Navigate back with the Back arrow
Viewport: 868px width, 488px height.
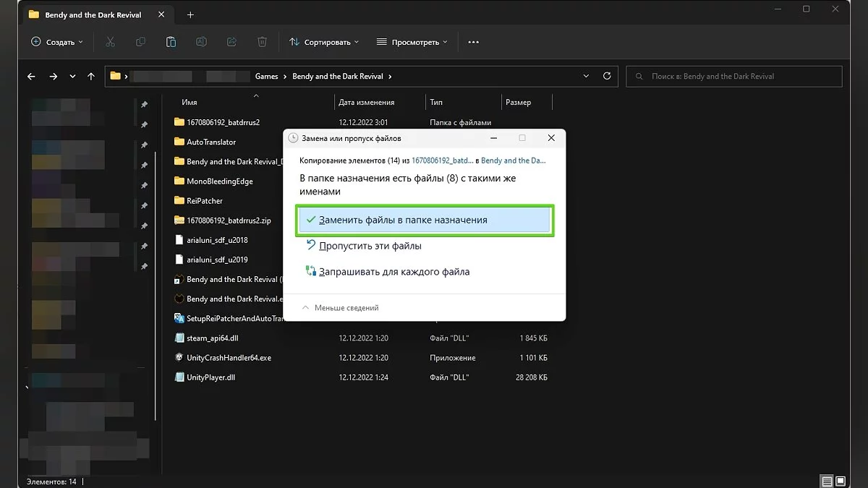[x=31, y=76]
